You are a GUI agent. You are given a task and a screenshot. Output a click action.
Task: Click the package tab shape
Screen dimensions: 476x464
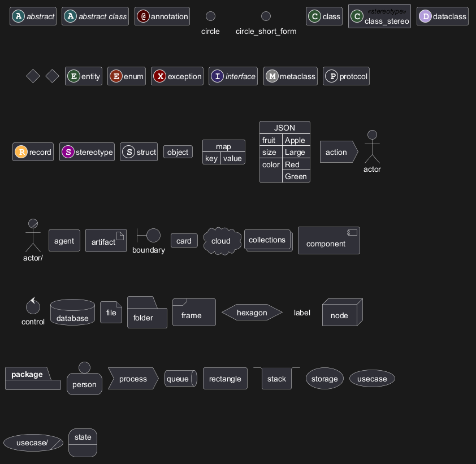click(33, 378)
